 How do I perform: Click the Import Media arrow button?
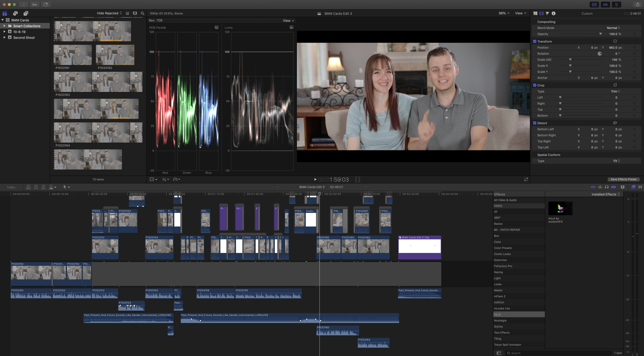[x=24, y=4]
